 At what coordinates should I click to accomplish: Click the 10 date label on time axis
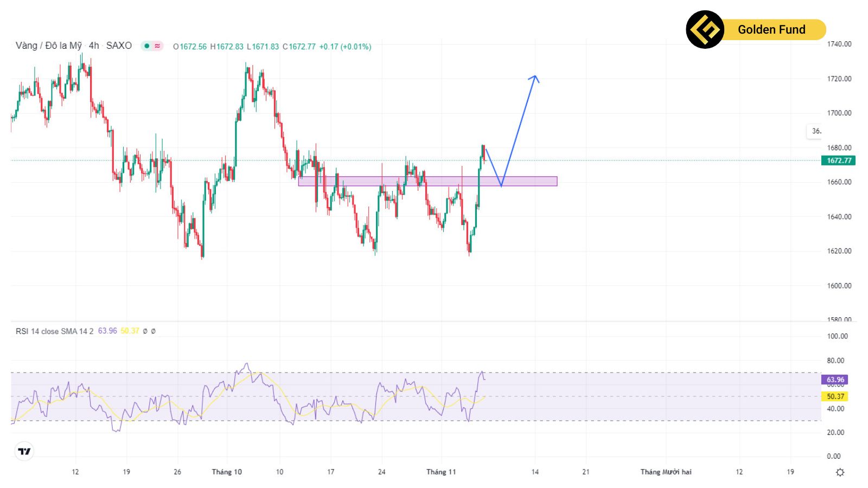(279, 472)
